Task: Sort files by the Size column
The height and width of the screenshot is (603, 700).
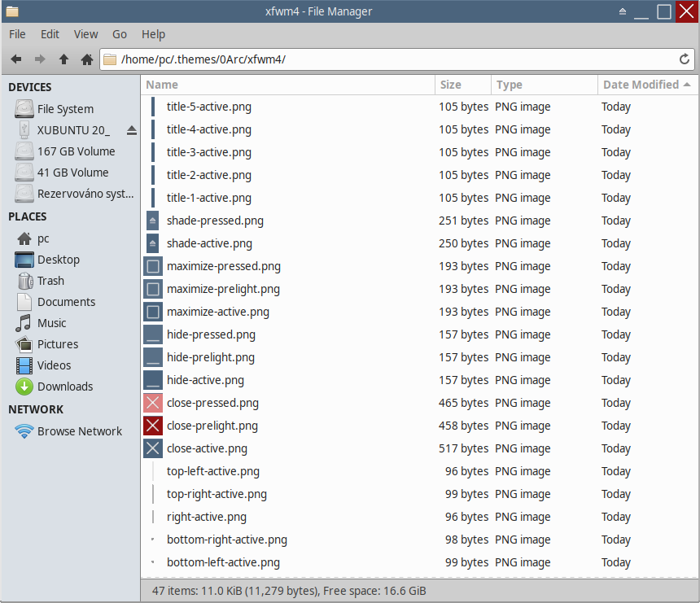Action: click(x=451, y=85)
